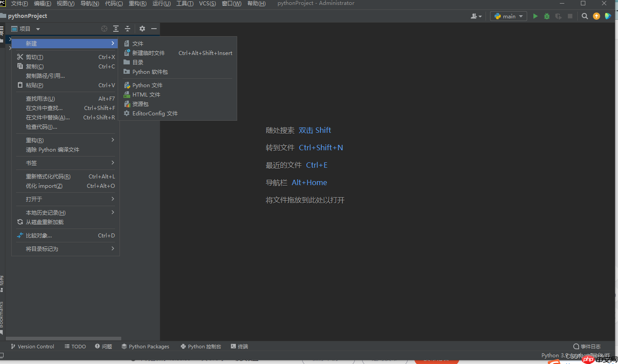Open the 导航(N) menu
618x364 pixels.
tap(90, 4)
